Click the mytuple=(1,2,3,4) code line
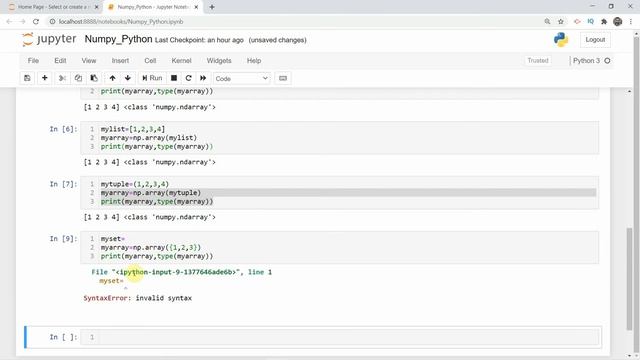The width and height of the screenshot is (640, 360). pyautogui.click(x=135, y=184)
